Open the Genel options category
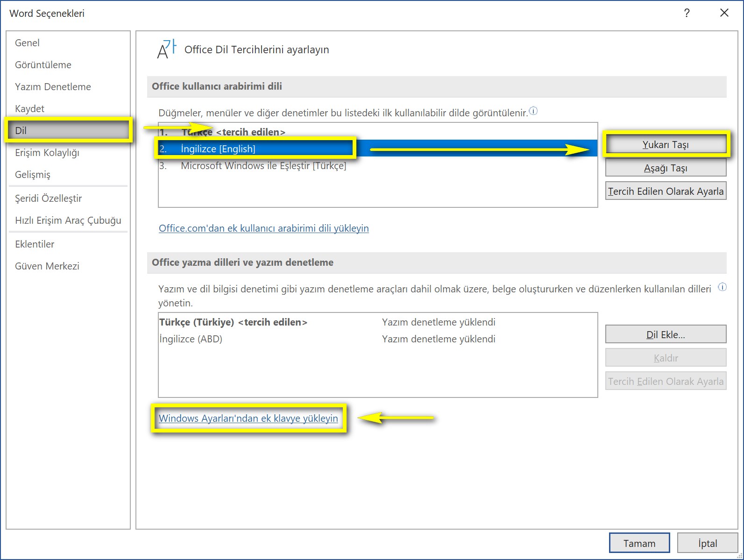 (x=68, y=43)
